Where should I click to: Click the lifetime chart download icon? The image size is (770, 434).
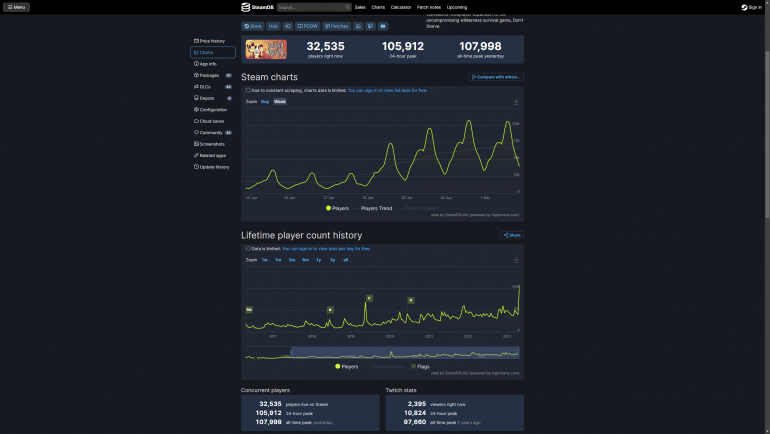(x=516, y=260)
